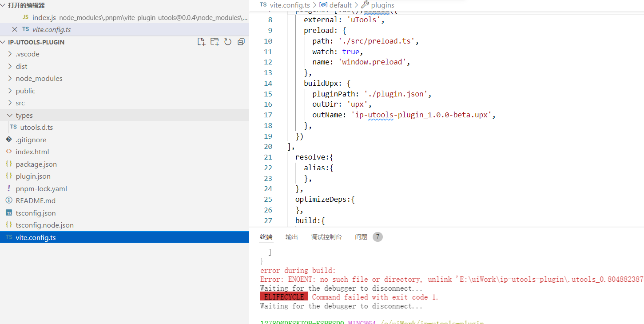Click the info icon beside README.md

point(9,200)
